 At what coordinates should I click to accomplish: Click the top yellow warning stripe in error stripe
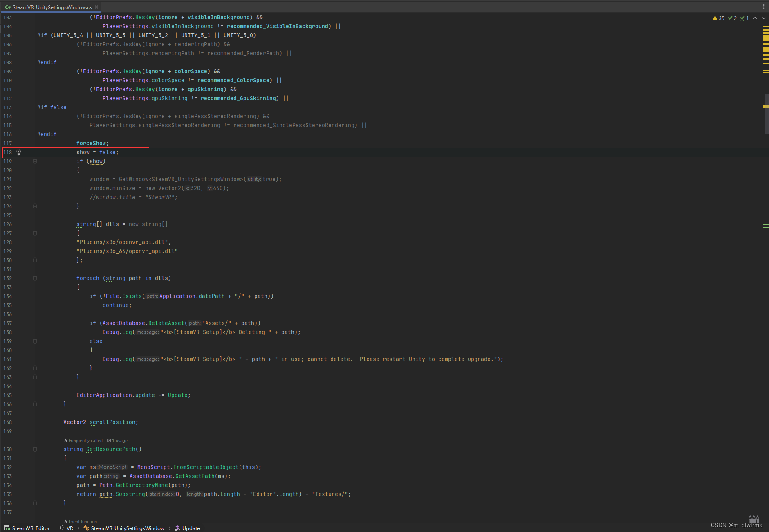click(x=766, y=27)
